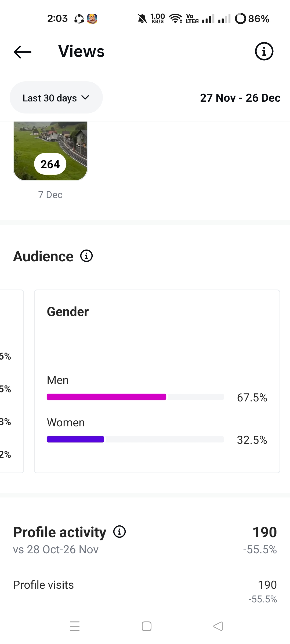The width and height of the screenshot is (290, 644).
Task: Open Android recent apps menu icon
Action: pyautogui.click(x=75, y=626)
